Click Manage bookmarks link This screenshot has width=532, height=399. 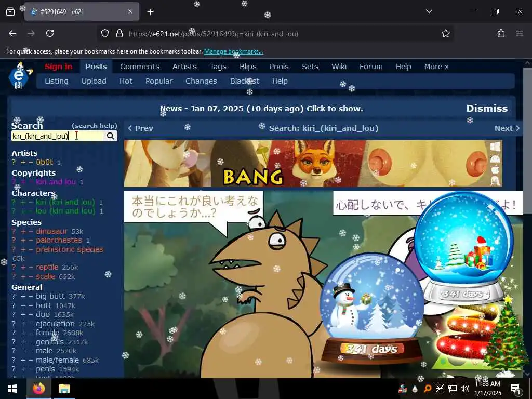pos(233,51)
